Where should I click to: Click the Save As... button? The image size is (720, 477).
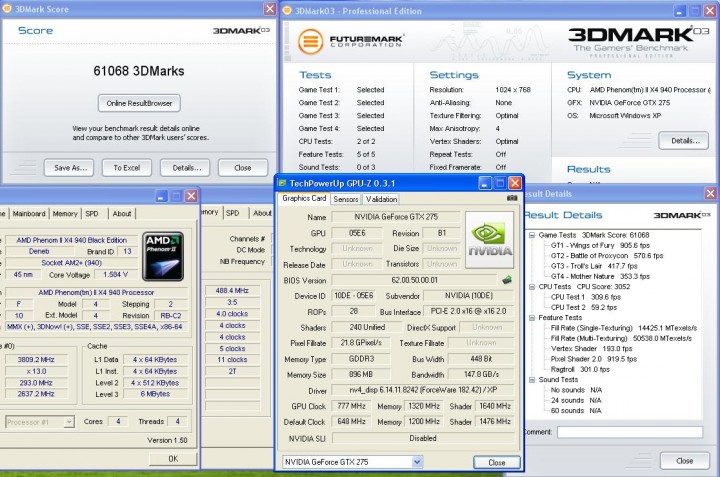(69, 168)
